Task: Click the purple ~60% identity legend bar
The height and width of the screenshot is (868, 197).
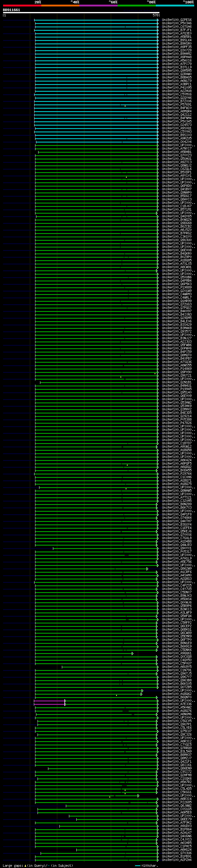Action: tap(99, 6)
